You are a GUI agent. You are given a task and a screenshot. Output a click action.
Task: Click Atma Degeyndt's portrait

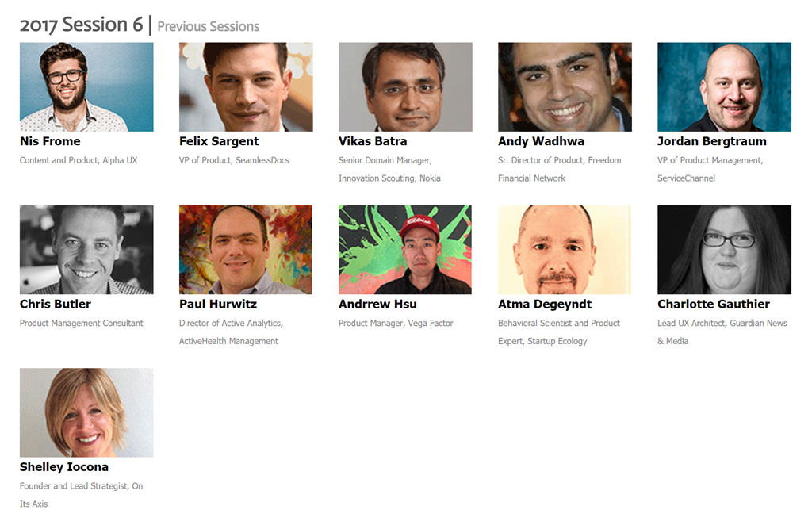click(x=565, y=250)
